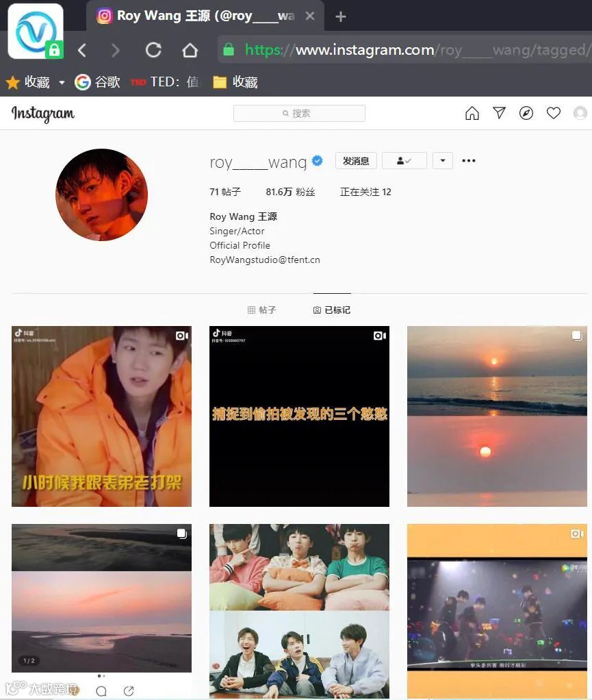Click the 71 帖子 post count
Image resolution: width=592 pixels, height=700 pixels.
pos(225,192)
